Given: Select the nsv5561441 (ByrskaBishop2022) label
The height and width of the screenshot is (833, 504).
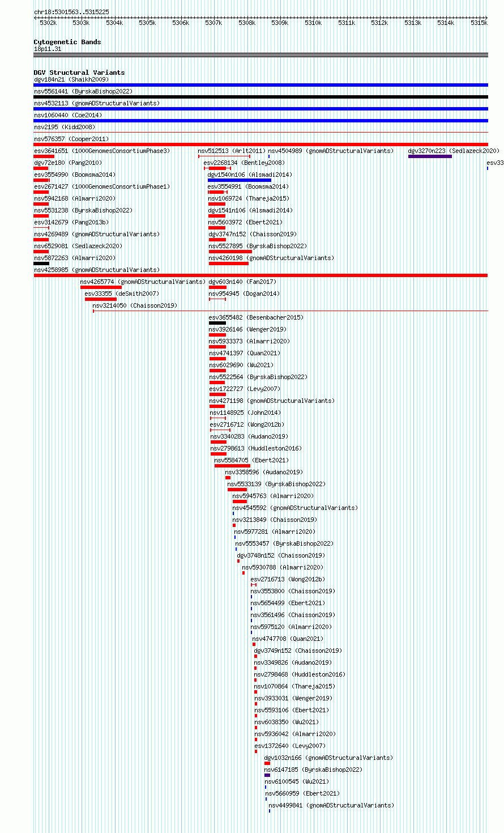Looking at the screenshot, I should click(x=83, y=91).
